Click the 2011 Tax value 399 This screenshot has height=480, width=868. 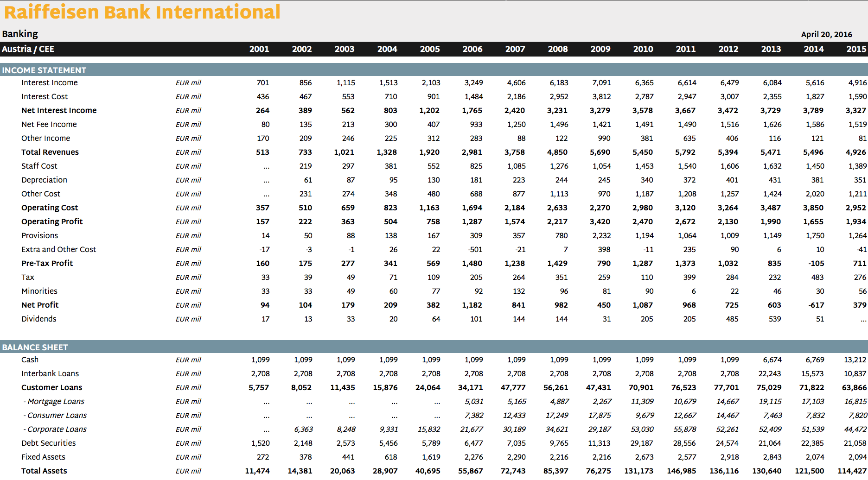point(689,277)
